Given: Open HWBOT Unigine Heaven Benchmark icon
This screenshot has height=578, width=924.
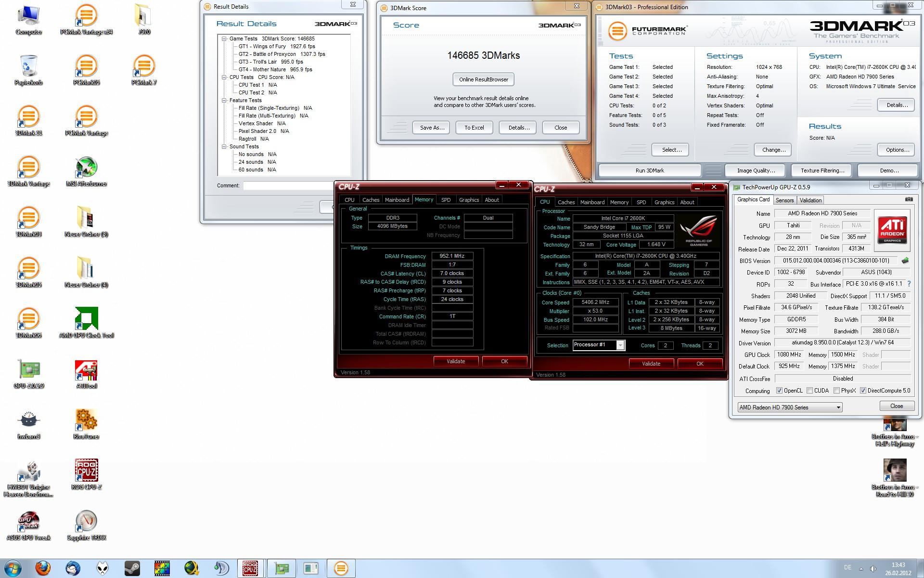Looking at the screenshot, I should [x=28, y=478].
